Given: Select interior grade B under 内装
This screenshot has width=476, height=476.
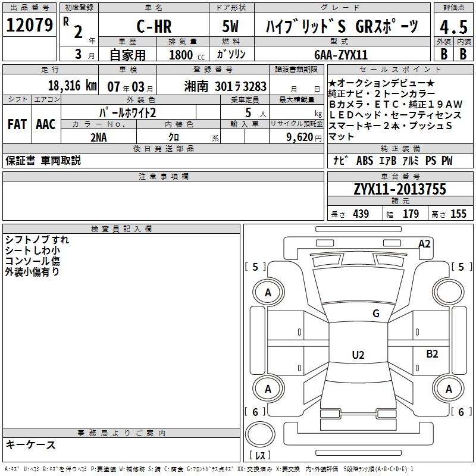Looking at the screenshot, I should click(x=464, y=54).
